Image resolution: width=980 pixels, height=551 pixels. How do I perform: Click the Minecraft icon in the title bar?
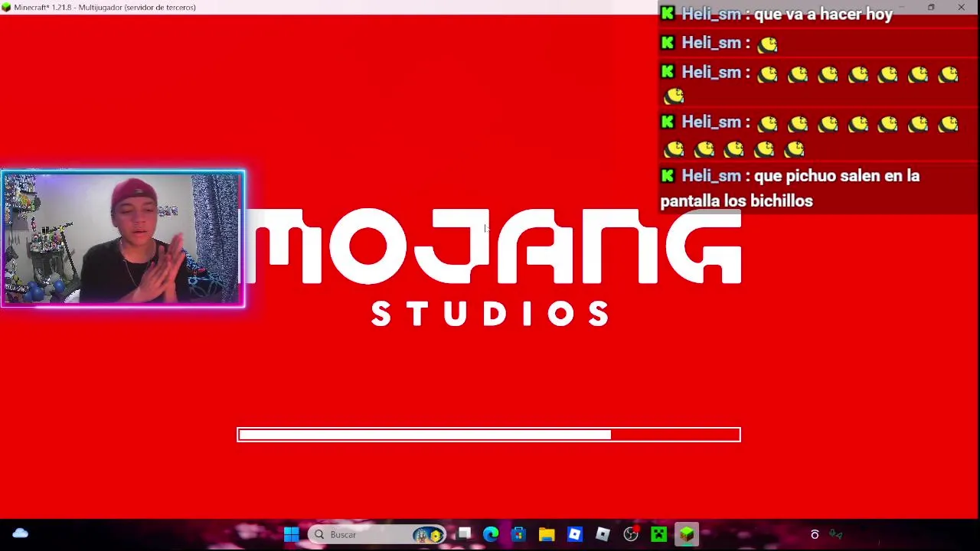6,7
